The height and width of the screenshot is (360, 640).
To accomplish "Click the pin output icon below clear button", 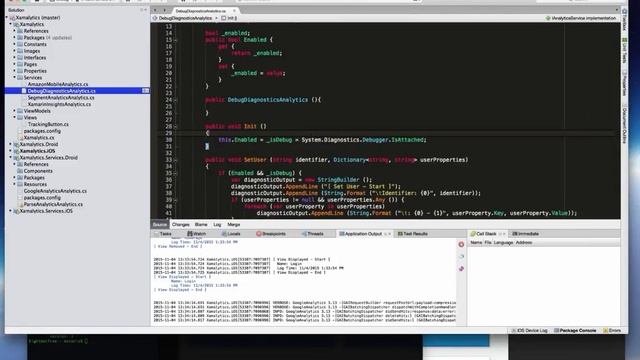I will (461, 256).
